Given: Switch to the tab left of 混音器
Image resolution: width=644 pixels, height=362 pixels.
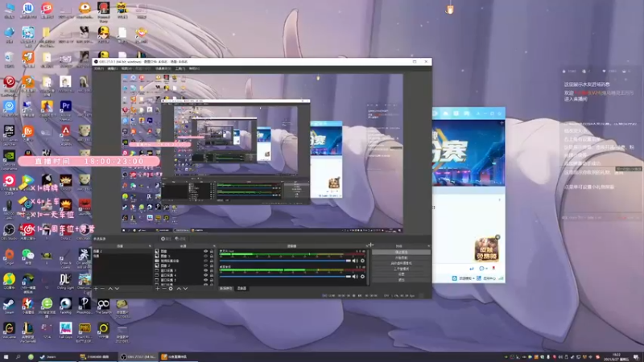Looking at the screenshot, I should point(226,288).
